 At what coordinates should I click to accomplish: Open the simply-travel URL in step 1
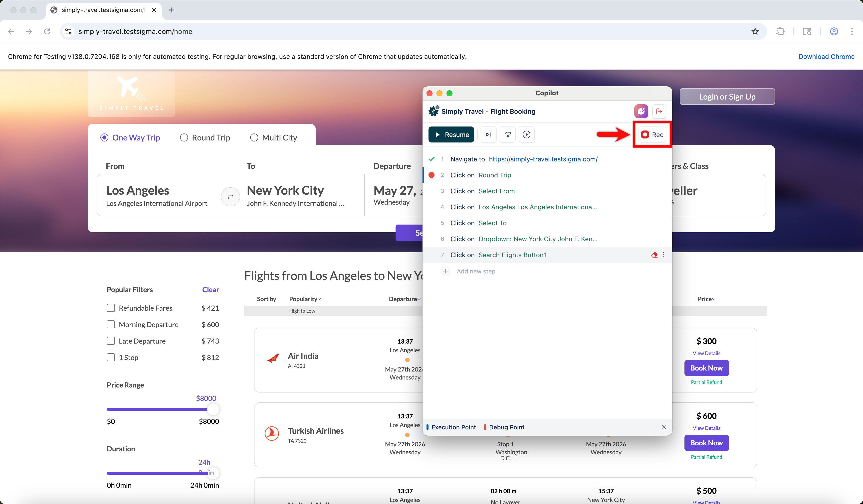(x=543, y=159)
